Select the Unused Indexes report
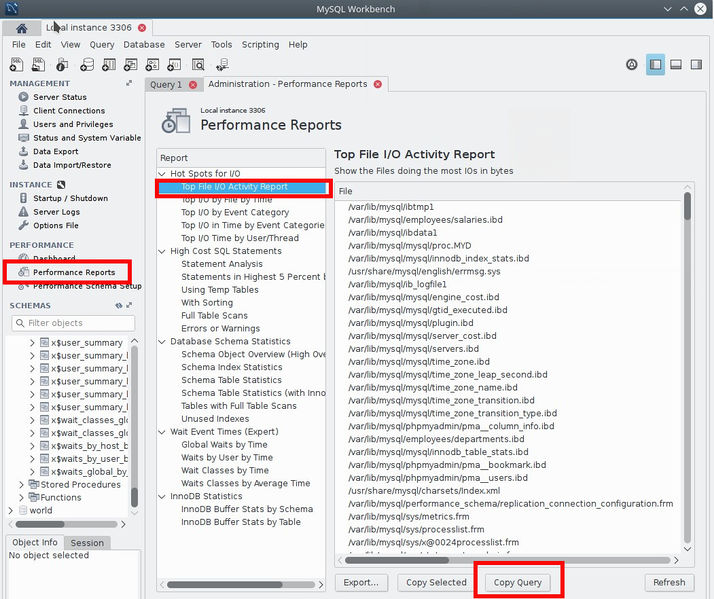Screen dimensions: 714x599 click(215, 419)
